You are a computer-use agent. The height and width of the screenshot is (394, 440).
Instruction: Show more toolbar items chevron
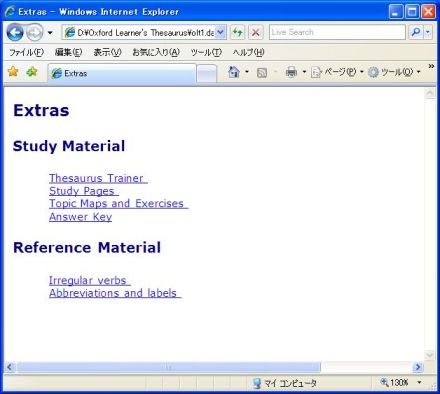[431, 66]
